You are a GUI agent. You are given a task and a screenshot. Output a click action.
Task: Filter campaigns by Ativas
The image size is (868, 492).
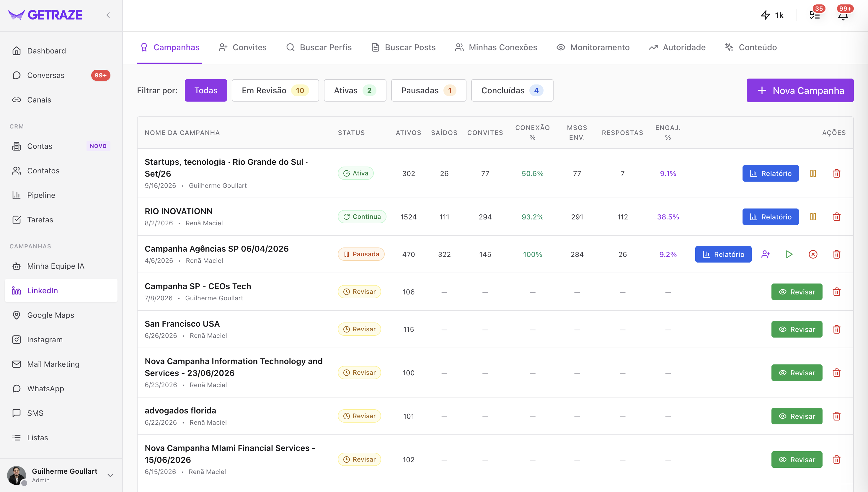(355, 90)
